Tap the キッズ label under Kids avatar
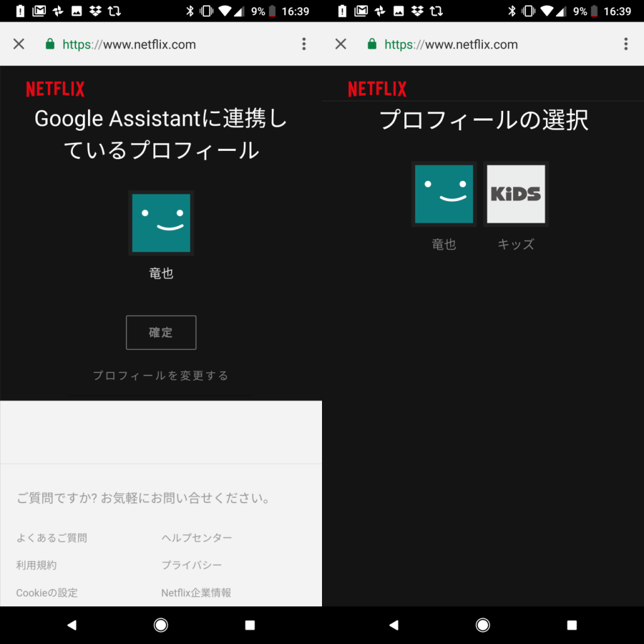The image size is (644, 644). tap(516, 244)
